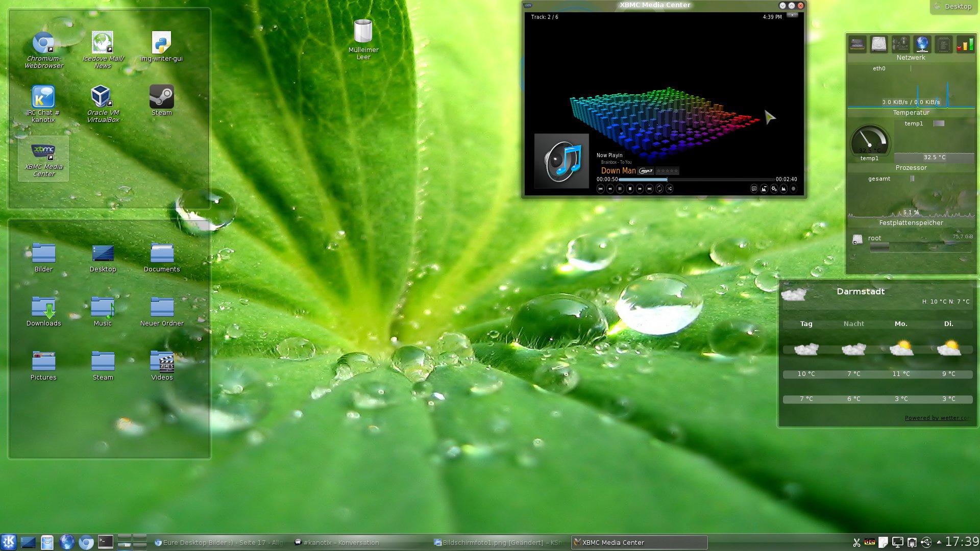
Task: Launch Chromium Webbrowser desktop icon
Action: tap(44, 44)
